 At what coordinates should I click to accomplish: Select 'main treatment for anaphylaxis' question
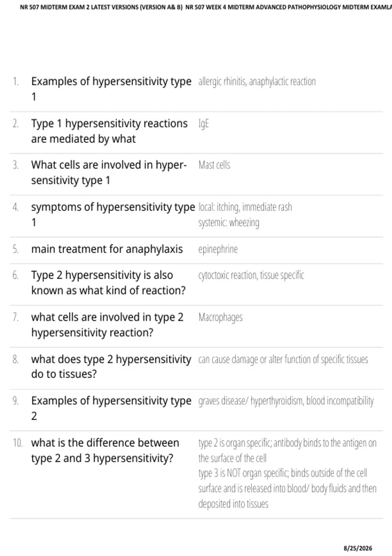pos(107,249)
